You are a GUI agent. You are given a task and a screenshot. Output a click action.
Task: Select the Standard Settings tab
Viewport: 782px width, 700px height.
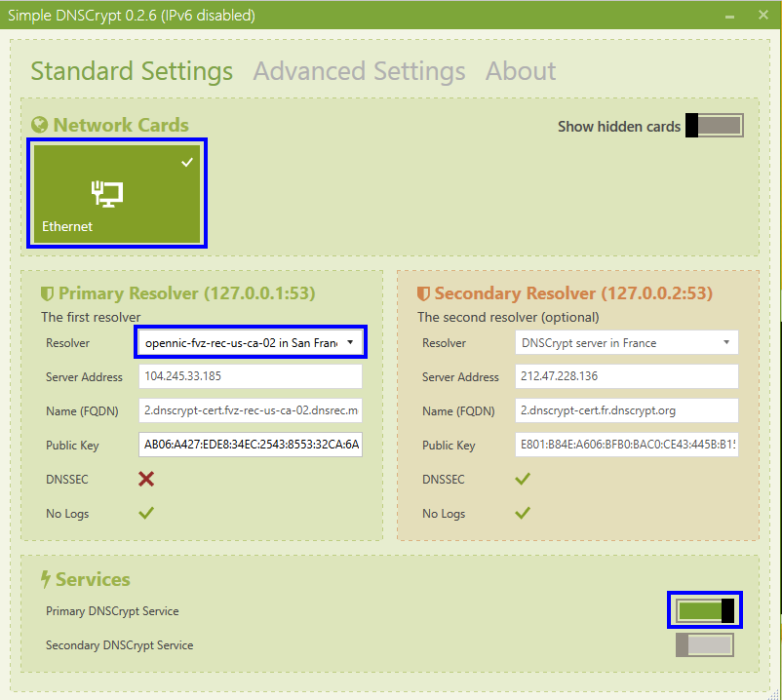click(x=132, y=71)
